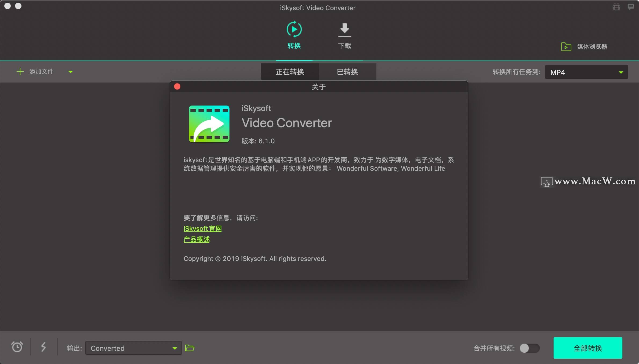Switch to the 已转换 tab
Screen dimensions: 639x364
pyautogui.click(x=347, y=71)
